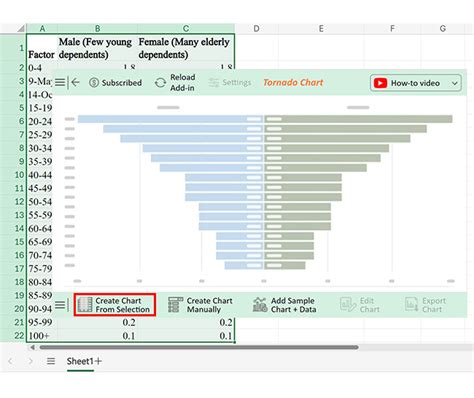Add a new sheet with plus icon
This screenshot has height=398, width=474.
point(99,361)
